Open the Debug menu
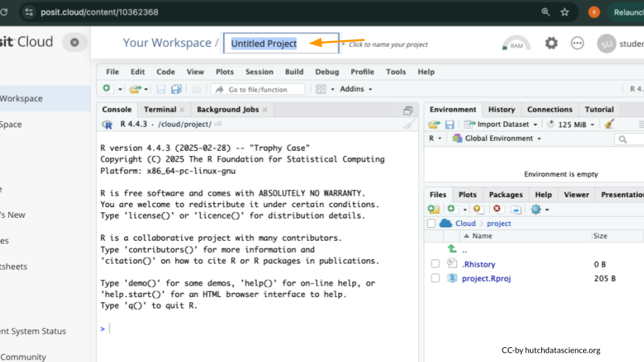Image resolution: width=644 pixels, height=362 pixels. coord(327,72)
